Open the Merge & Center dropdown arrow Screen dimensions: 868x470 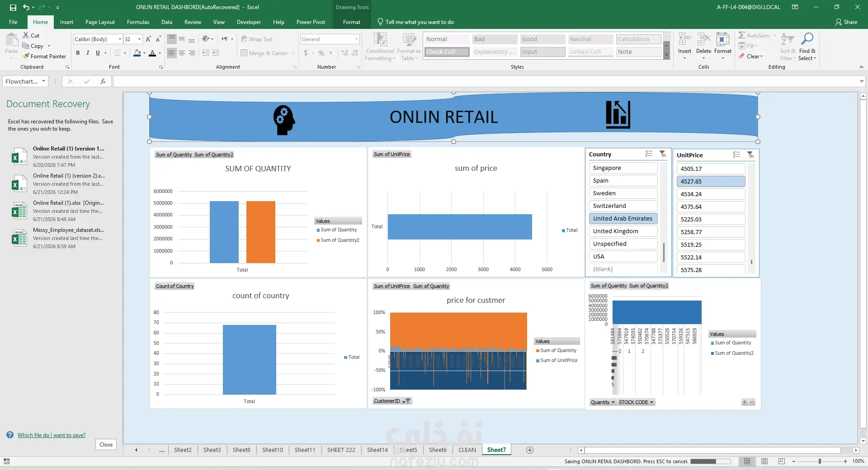click(293, 53)
